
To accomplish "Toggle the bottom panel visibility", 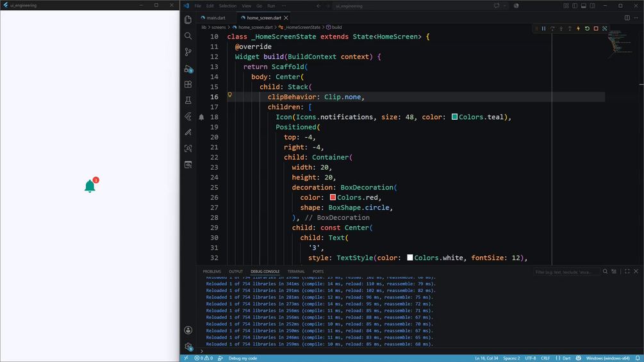I will point(584,6).
